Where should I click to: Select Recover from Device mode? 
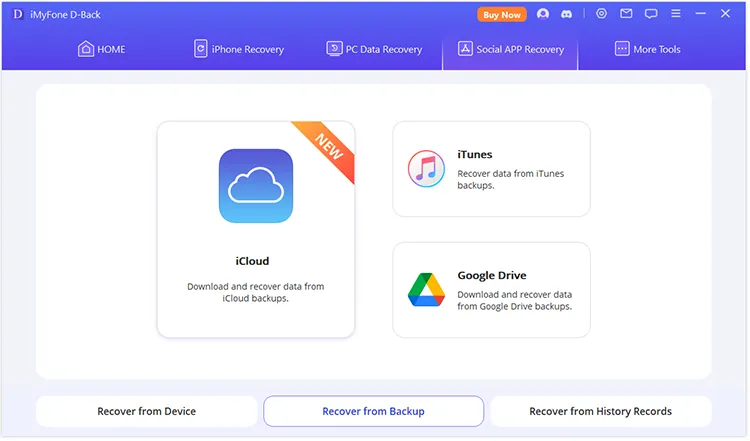click(x=146, y=411)
